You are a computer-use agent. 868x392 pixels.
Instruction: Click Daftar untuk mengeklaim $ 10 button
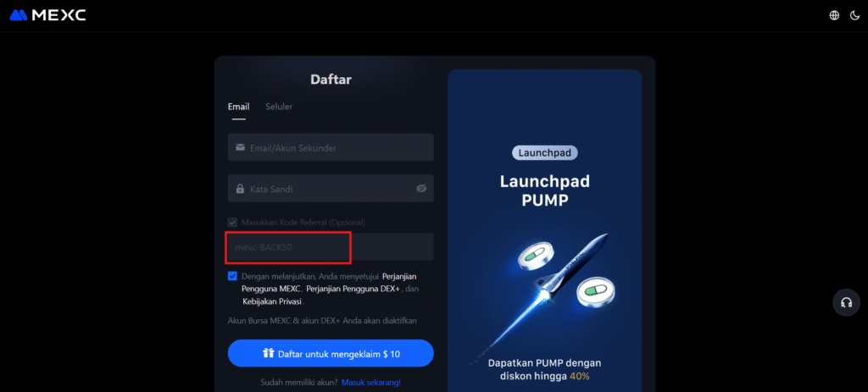coord(331,353)
